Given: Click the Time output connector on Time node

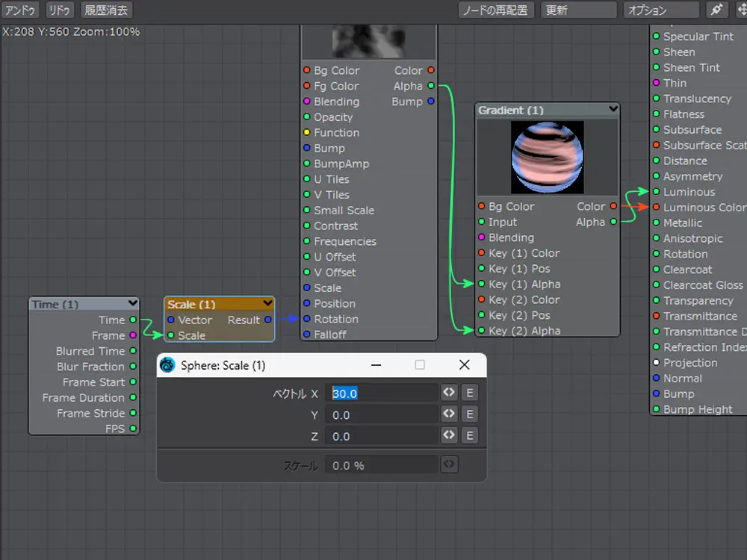Looking at the screenshot, I should 133,320.
